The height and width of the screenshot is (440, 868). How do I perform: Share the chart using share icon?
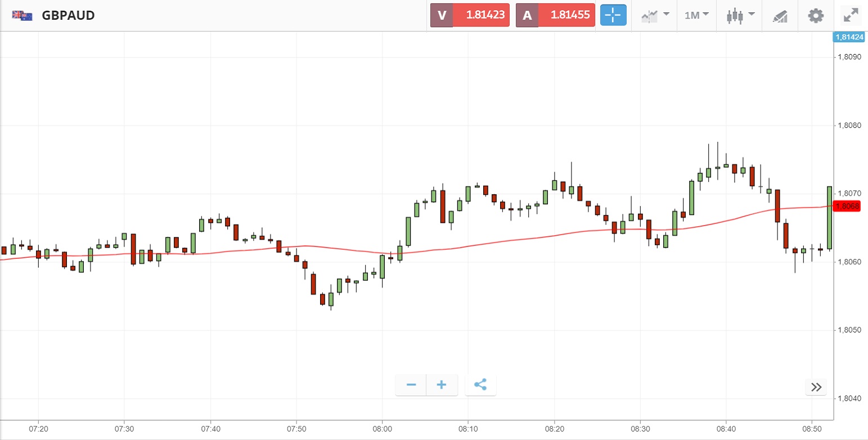(x=480, y=385)
